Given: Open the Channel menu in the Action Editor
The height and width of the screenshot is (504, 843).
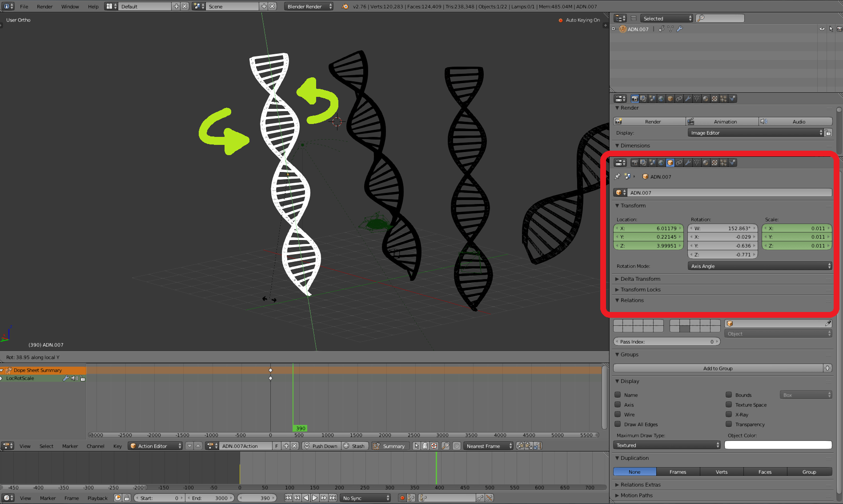Looking at the screenshot, I should tap(95, 446).
